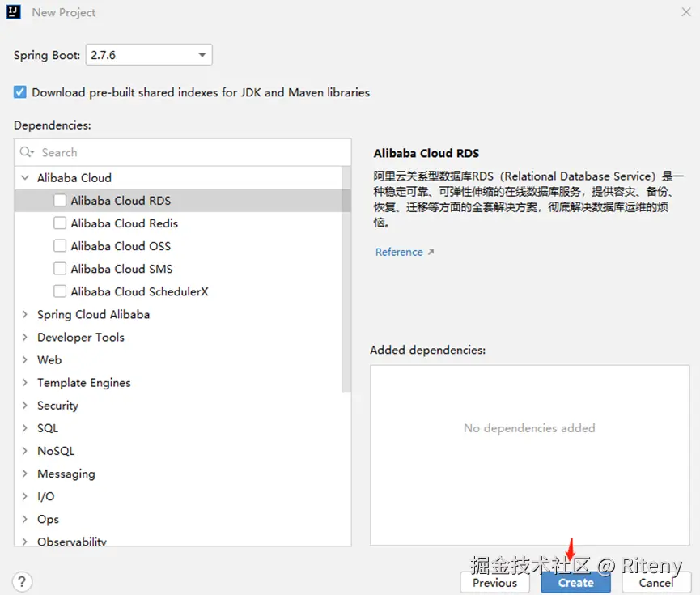Open the Reference link
The height and width of the screenshot is (595, 700).
click(x=399, y=252)
